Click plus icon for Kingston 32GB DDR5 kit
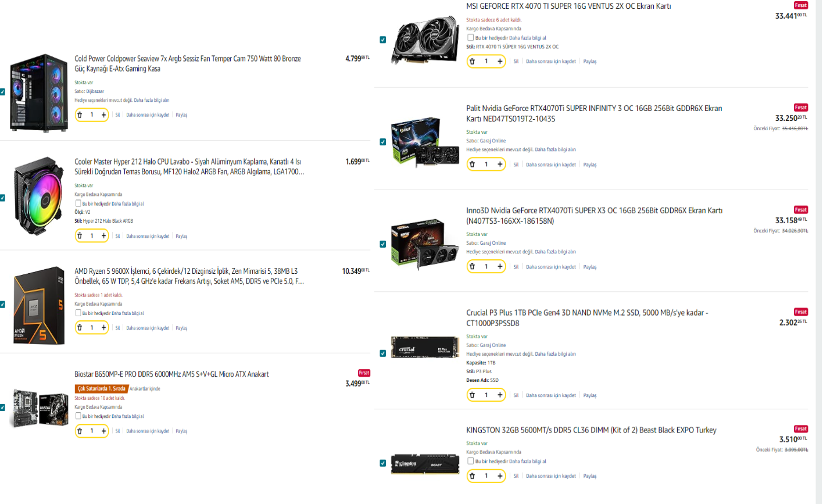 [500, 476]
